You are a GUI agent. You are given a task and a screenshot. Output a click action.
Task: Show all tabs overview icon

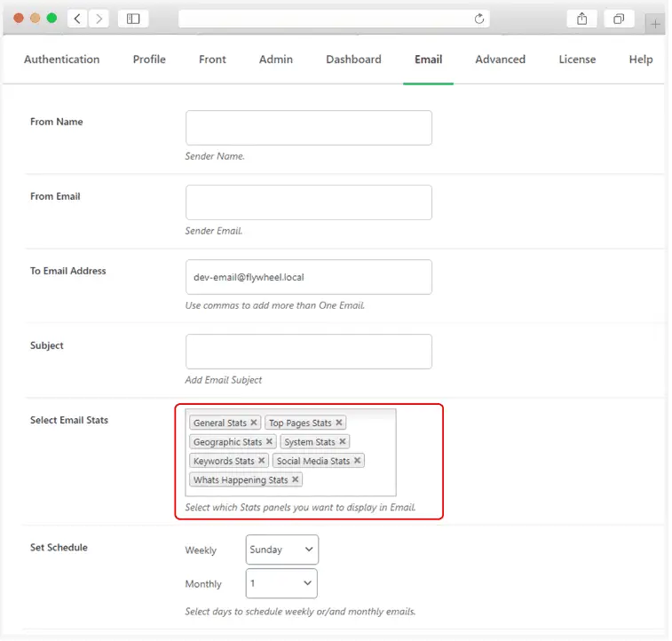pos(619,19)
